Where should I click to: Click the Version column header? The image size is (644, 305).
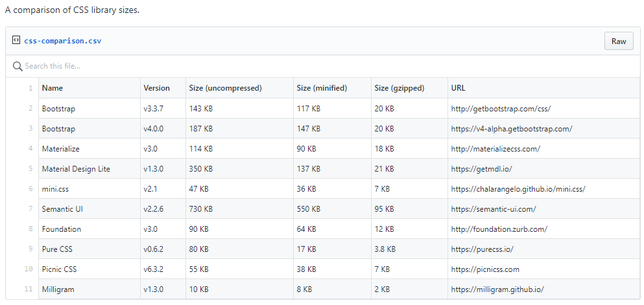[156, 88]
